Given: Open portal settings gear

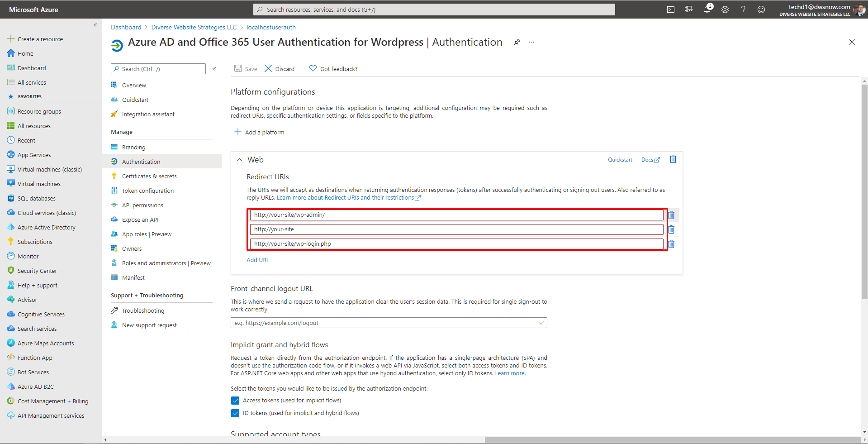Looking at the screenshot, I should click(725, 10).
